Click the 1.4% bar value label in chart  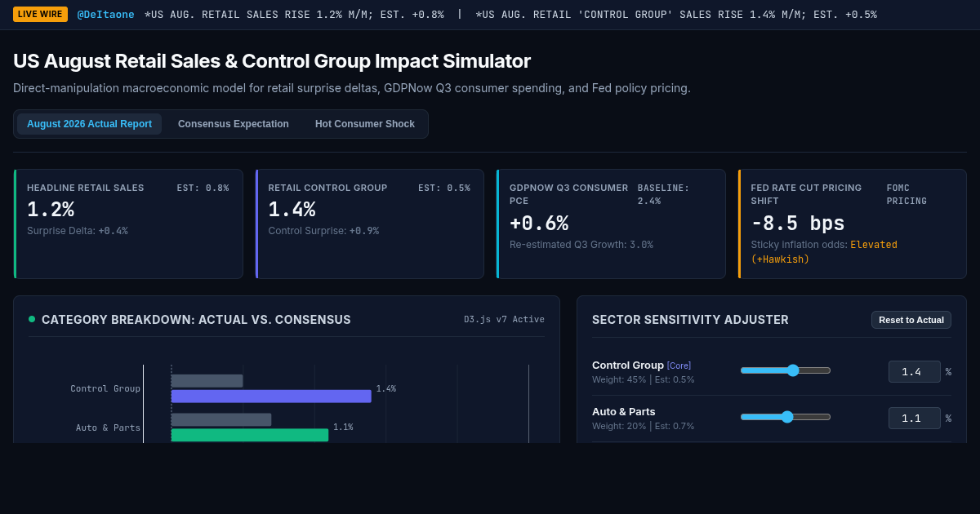[386, 388]
